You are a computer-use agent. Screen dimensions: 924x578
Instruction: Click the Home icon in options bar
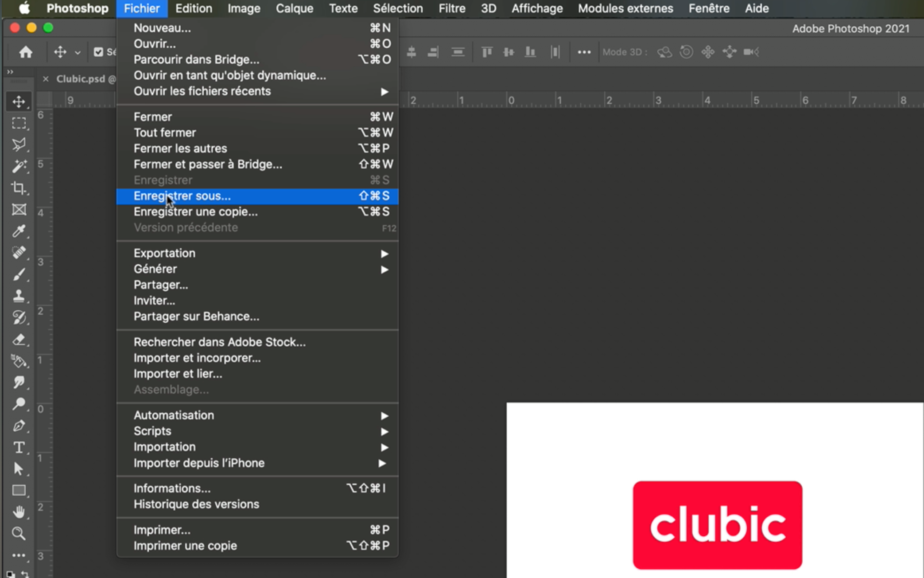[x=26, y=52]
